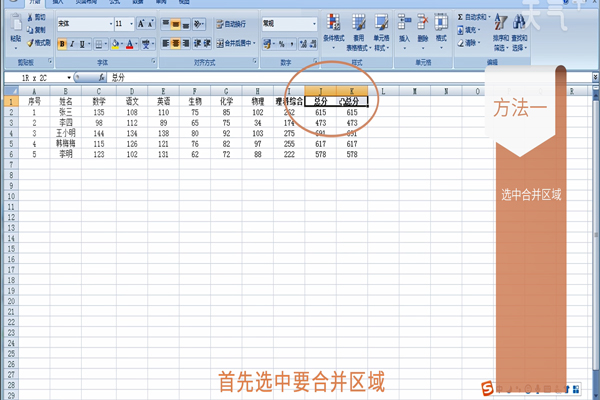Select column header L
Image resolution: width=600 pixels, height=400 pixels.
pos(383,91)
